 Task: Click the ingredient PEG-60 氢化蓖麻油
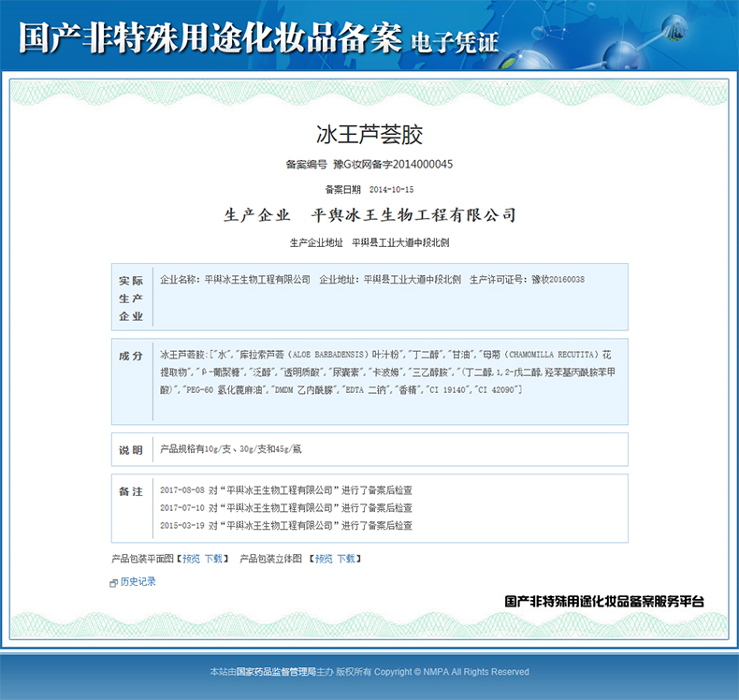coord(224,390)
